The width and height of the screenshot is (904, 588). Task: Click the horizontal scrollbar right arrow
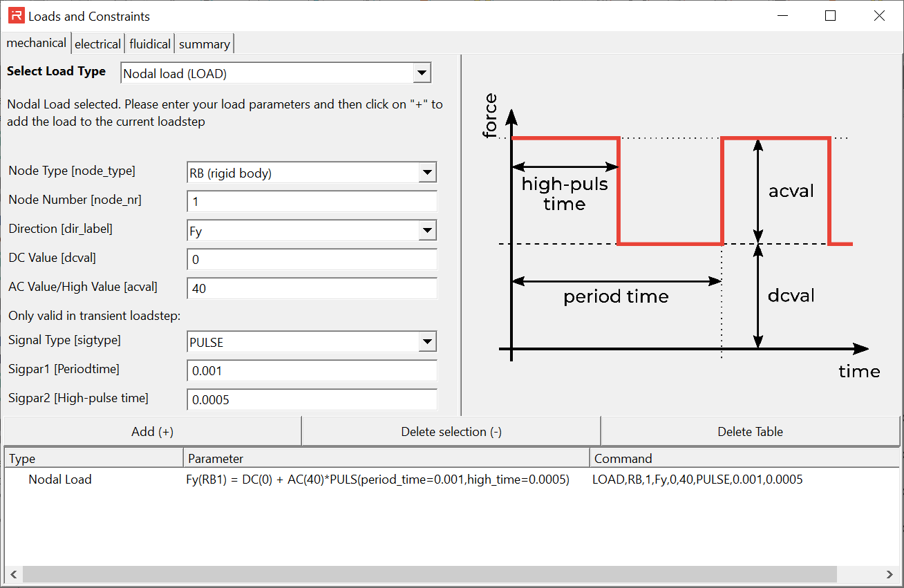point(889,574)
